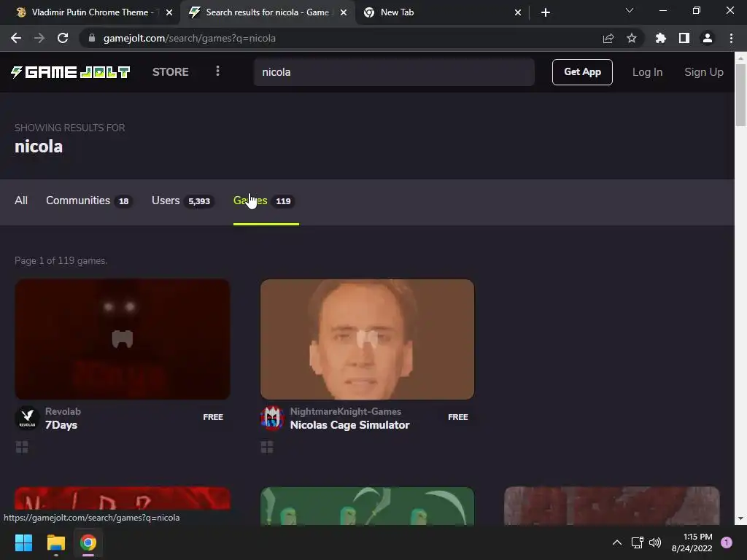Open the tab search chevron
The width and height of the screenshot is (747, 560).
[x=630, y=10]
